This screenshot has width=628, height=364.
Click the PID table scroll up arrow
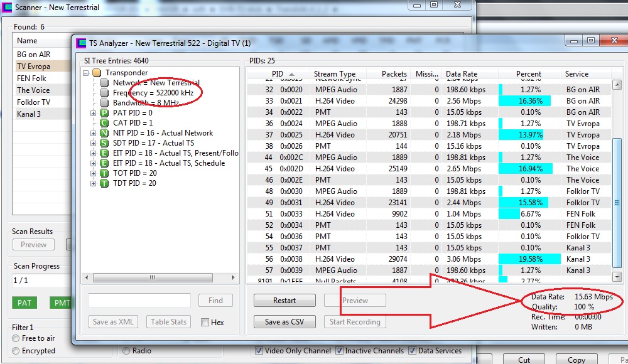(617, 85)
